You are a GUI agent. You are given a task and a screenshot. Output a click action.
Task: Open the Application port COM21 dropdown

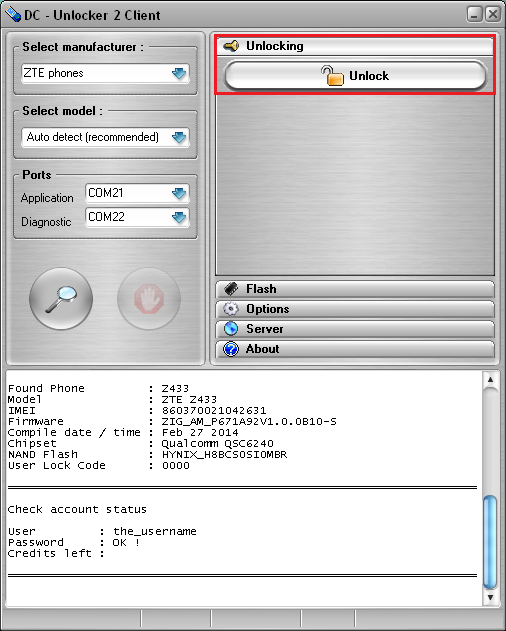(137, 193)
